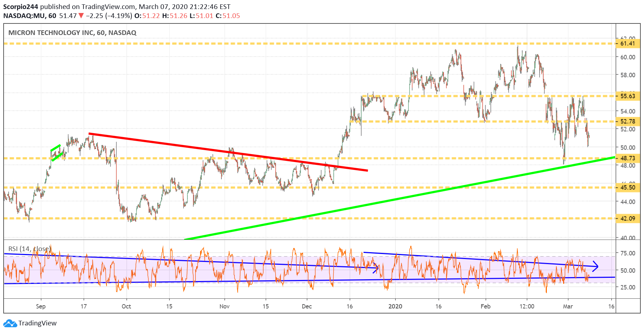Click the 58.00 price axis value
Screen dimensions: 644x333
(x=628, y=75)
